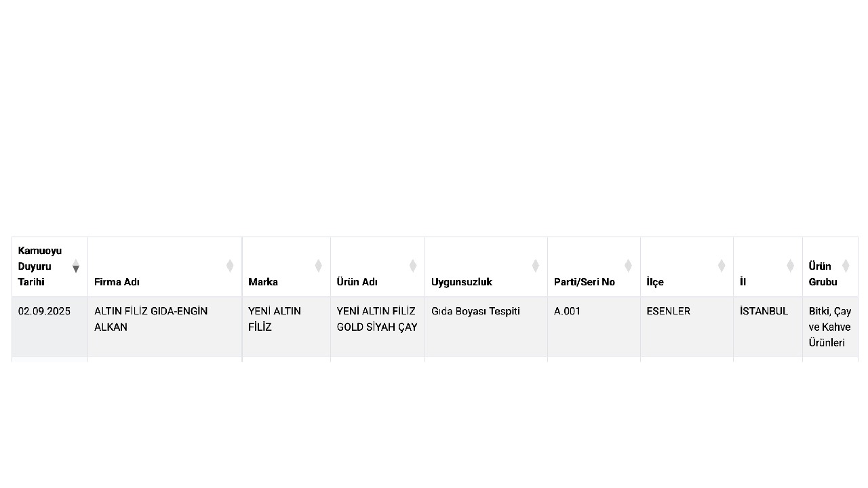Click the A.001 batch number cell

click(567, 311)
